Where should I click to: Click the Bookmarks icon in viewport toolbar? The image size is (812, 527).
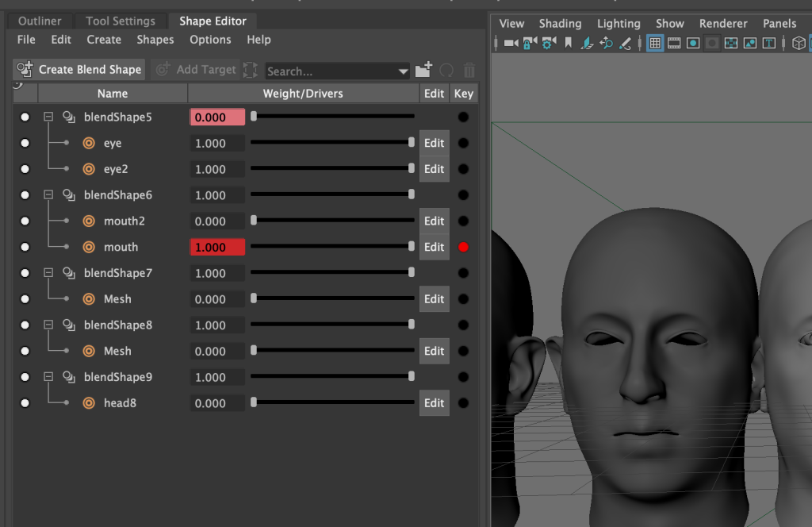click(568, 43)
